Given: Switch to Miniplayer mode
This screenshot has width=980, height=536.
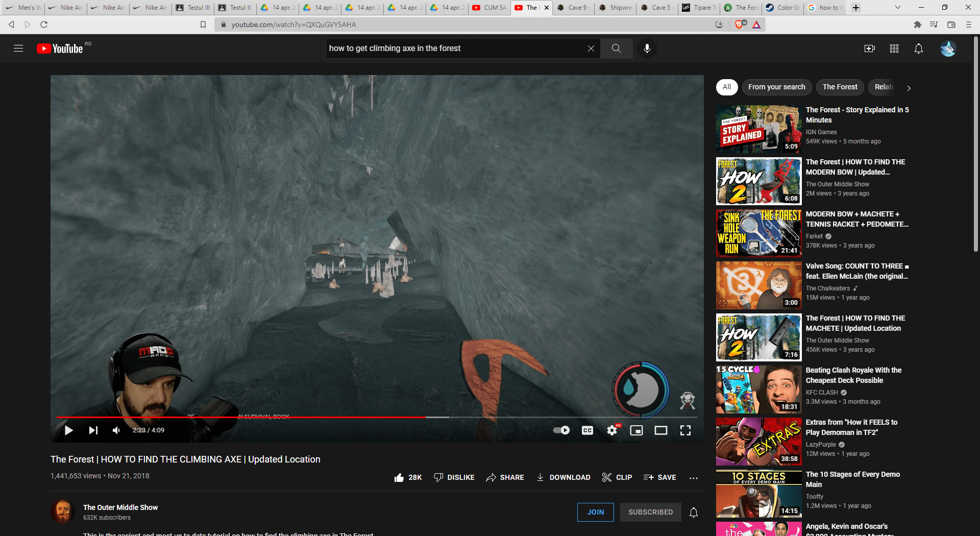Looking at the screenshot, I should tap(636, 430).
